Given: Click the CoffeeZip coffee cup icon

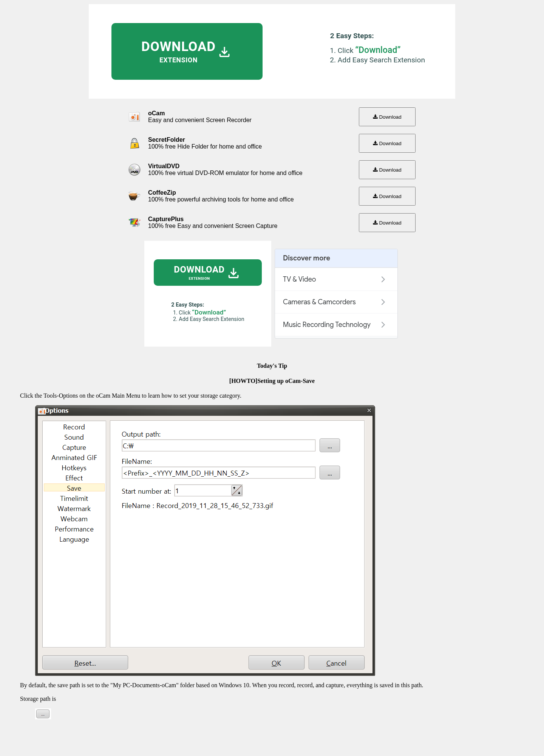Looking at the screenshot, I should 134,196.
